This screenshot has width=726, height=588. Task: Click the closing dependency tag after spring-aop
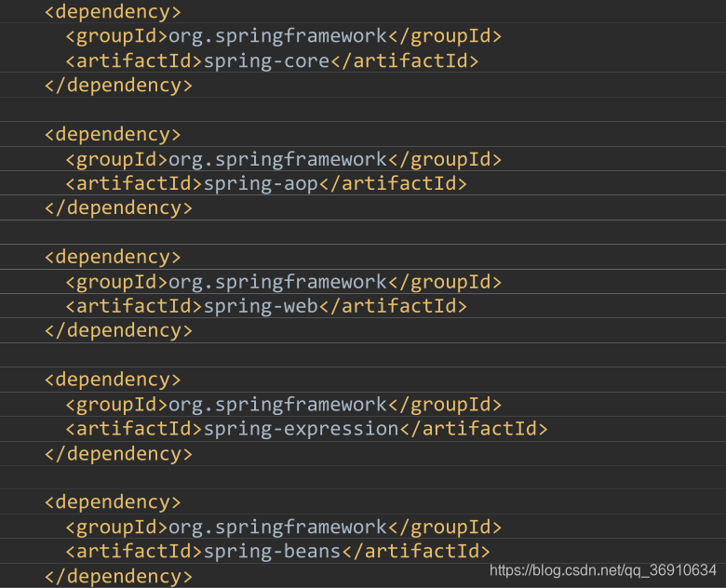(118, 208)
